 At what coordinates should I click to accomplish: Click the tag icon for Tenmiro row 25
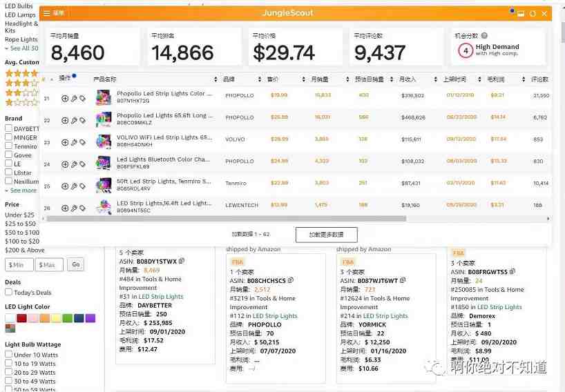tap(82, 186)
